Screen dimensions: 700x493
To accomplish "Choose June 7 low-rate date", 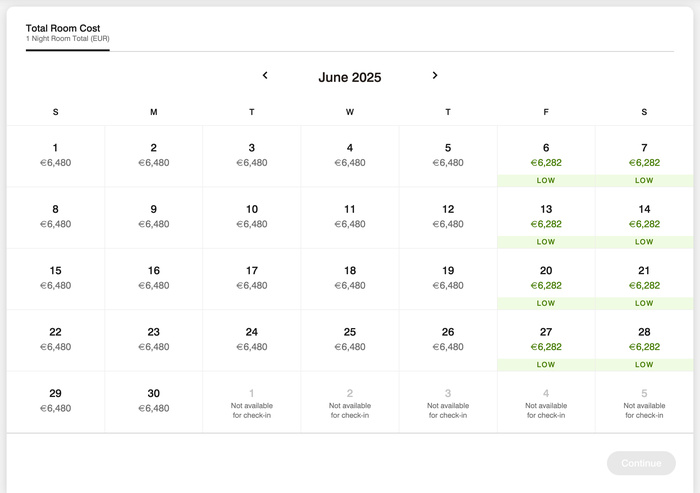I will click(644, 156).
